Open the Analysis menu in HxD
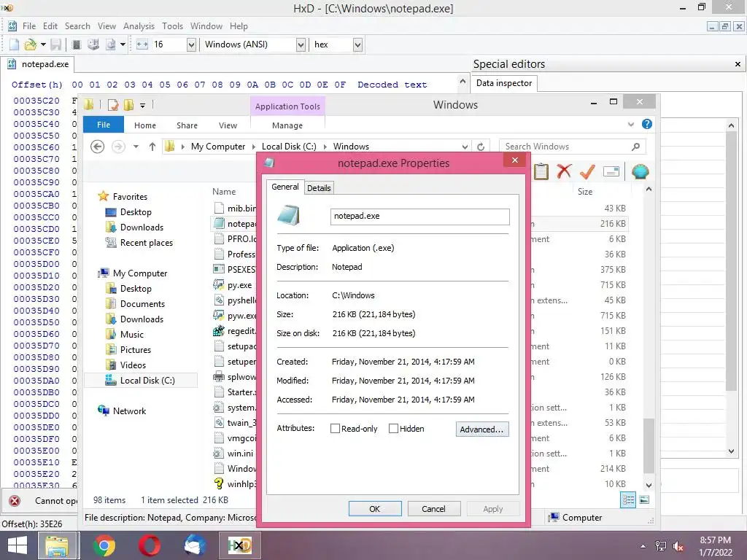 coord(139,26)
